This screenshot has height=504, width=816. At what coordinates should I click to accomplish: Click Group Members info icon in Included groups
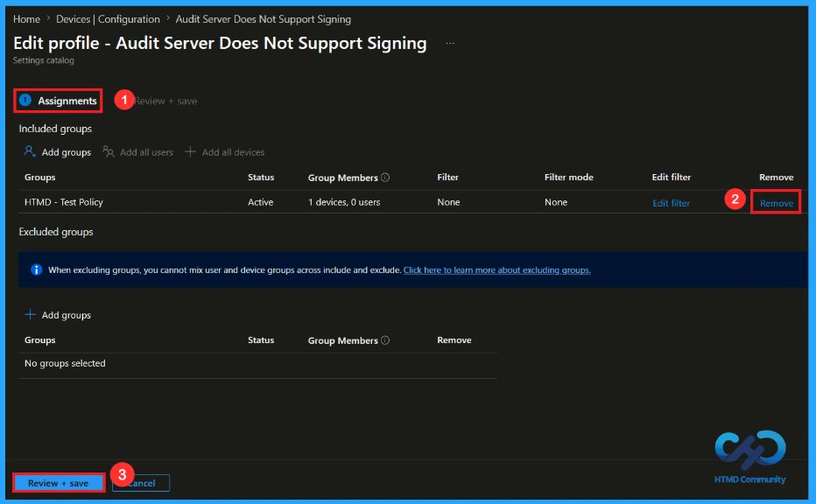tap(385, 178)
